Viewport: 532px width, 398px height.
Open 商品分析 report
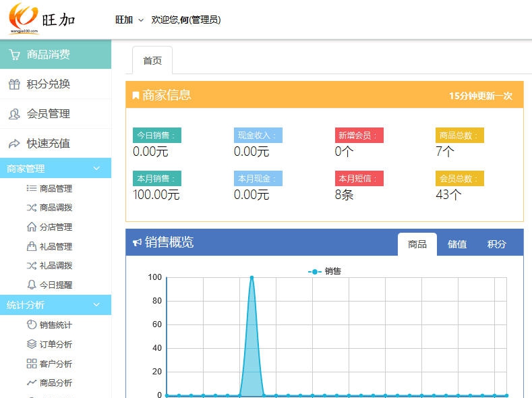(x=56, y=382)
